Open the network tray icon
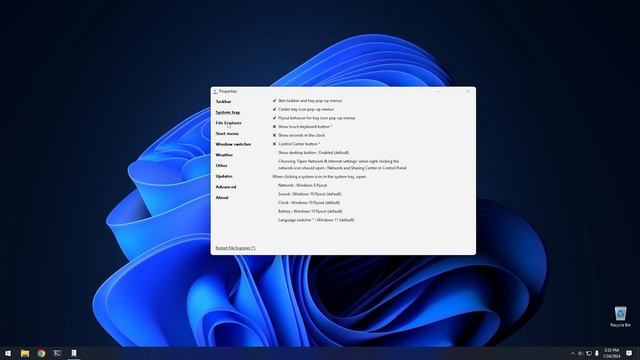 tap(589, 353)
